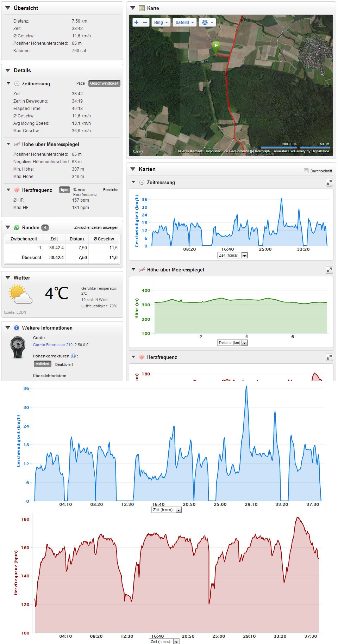The image size is (338, 644).
Task: Click the Garmin Forerunner watch image
Action: [x=18, y=347]
